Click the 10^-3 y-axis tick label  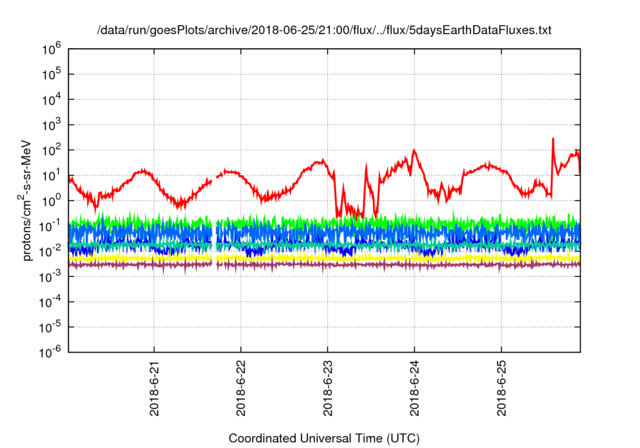click(50, 277)
